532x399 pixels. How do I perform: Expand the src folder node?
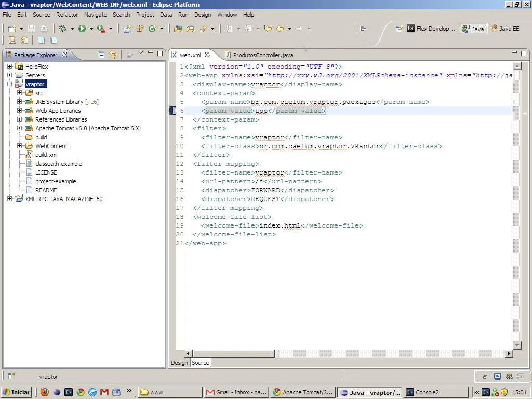pos(20,93)
